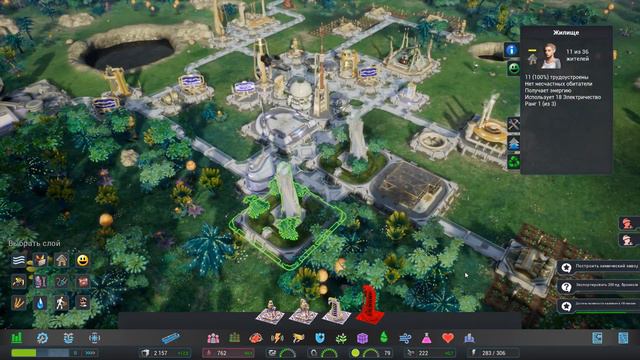Click the green-outlined selected dwelling building

click(x=287, y=216)
